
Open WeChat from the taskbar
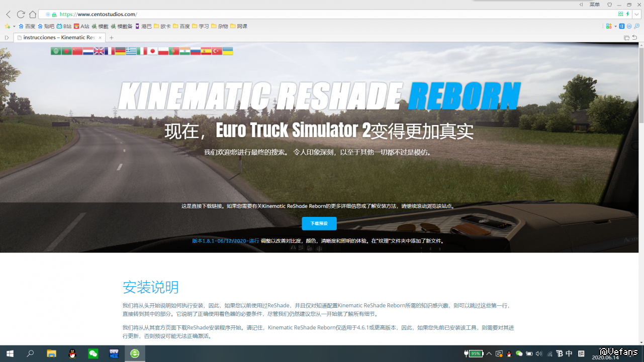pos(93,353)
